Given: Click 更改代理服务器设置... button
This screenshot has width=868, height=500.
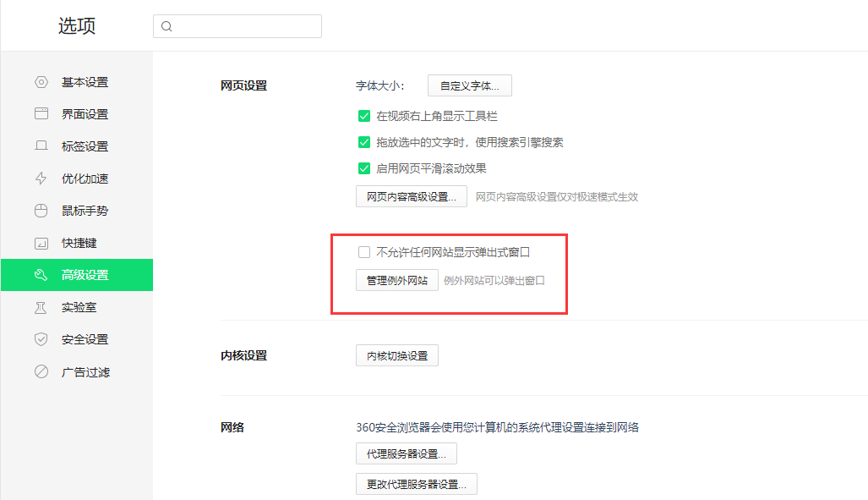Looking at the screenshot, I should pos(417,484).
